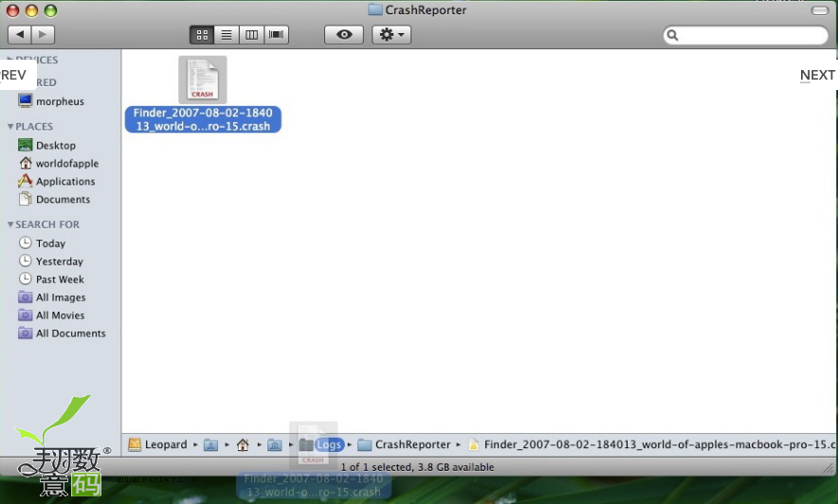Switch to column view
838x504 pixels.
pos(251,35)
